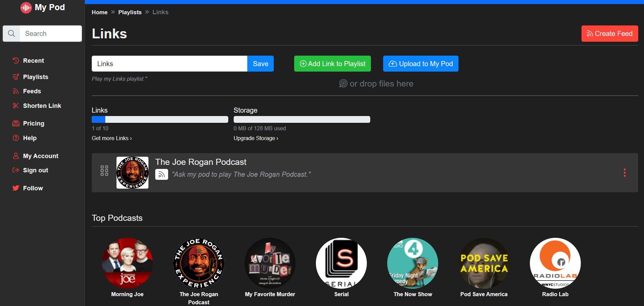Open My Account in the sidebar
The image size is (644, 306).
click(x=41, y=156)
